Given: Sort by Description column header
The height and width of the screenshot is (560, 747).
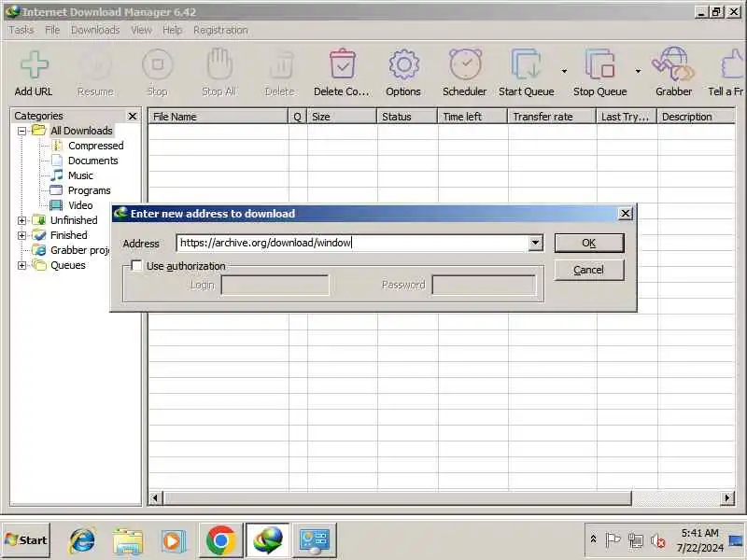Looking at the screenshot, I should [x=696, y=117].
